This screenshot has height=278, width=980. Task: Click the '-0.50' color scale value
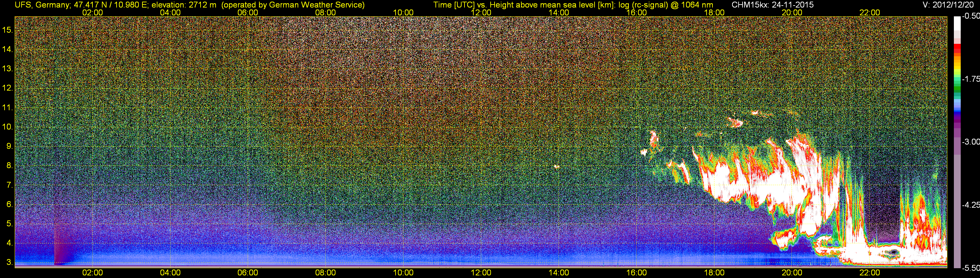970,16
